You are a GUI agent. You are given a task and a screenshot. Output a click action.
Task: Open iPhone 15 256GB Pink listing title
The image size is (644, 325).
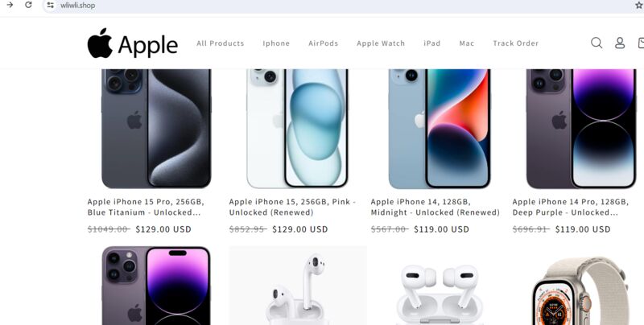[x=292, y=207]
